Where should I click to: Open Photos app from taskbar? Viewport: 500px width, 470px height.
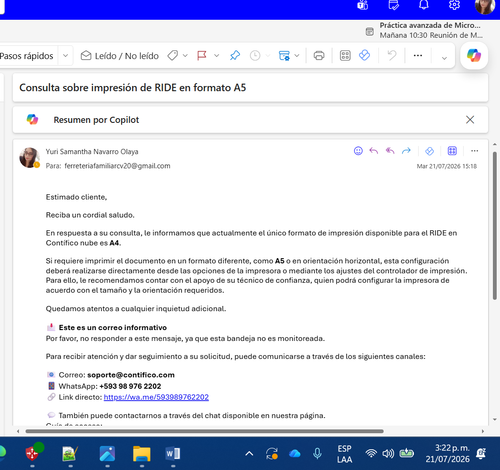(107, 454)
